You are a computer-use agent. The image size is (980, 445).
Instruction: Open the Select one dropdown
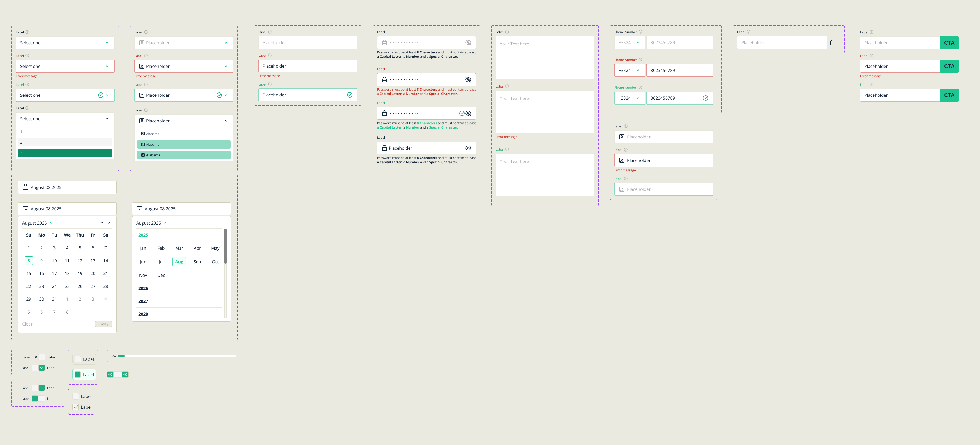tap(65, 43)
